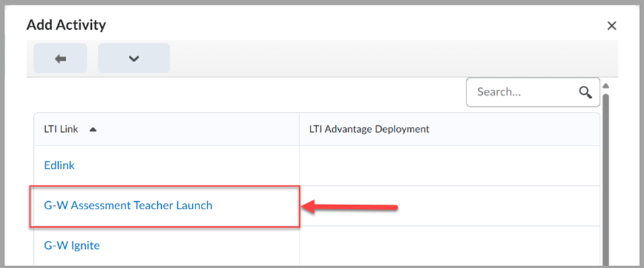Sort by the LTI Link column header
644x268 pixels.
[x=61, y=129]
